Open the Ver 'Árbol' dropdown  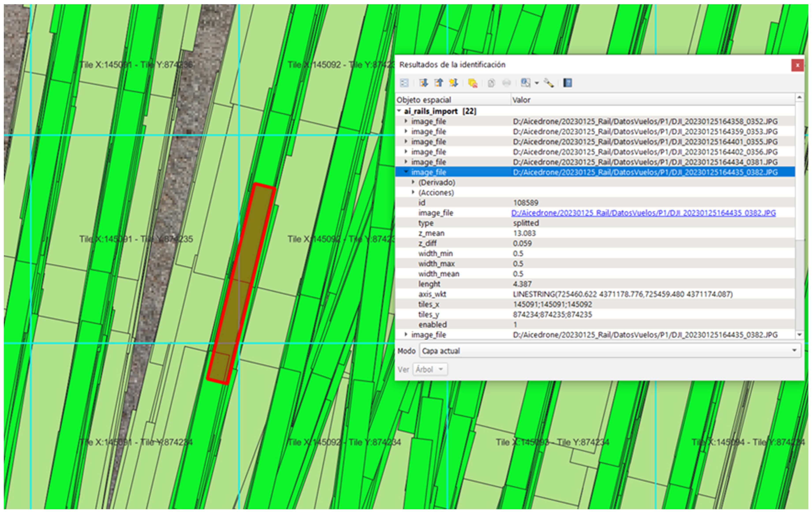coord(430,369)
